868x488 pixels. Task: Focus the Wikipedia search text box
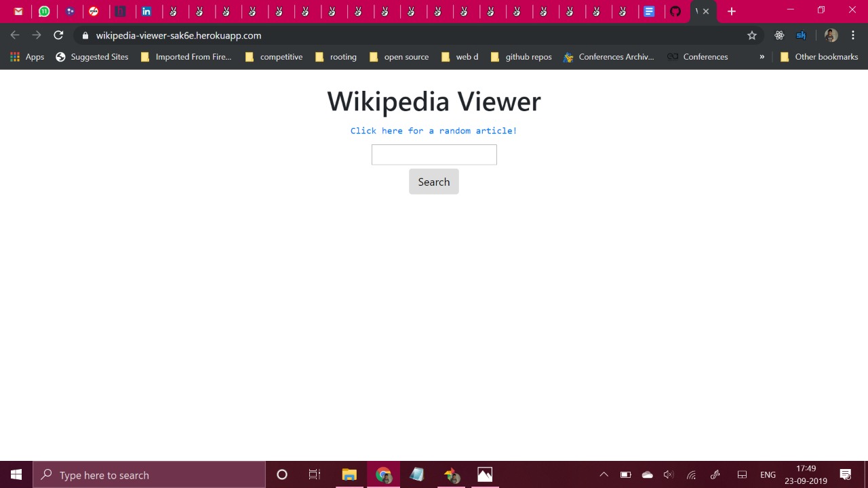point(434,155)
